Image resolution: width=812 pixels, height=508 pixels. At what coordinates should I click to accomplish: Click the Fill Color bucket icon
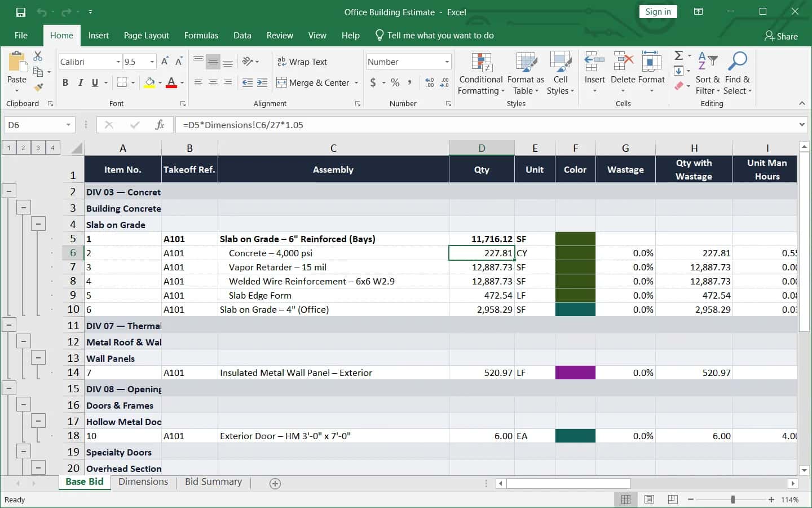coord(149,82)
